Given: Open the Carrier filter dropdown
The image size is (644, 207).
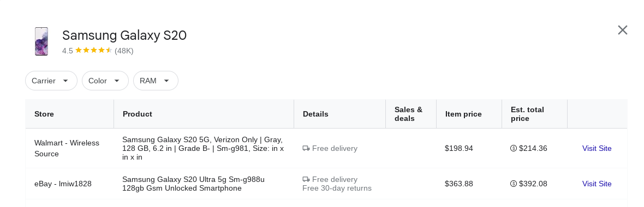Looking at the screenshot, I should pos(51,81).
